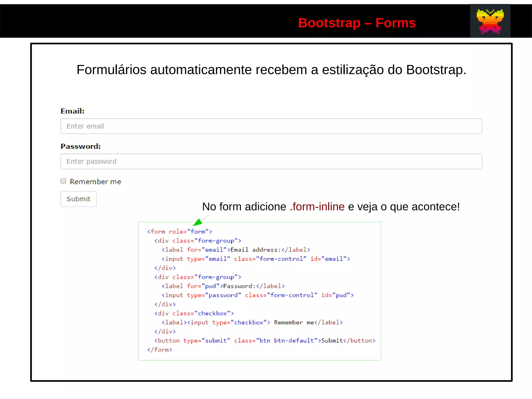Click the code line input type="password"

(x=258, y=295)
